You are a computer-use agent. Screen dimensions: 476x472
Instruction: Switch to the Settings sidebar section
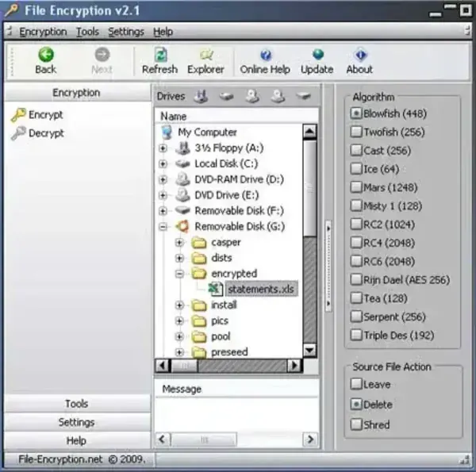pyautogui.click(x=77, y=422)
